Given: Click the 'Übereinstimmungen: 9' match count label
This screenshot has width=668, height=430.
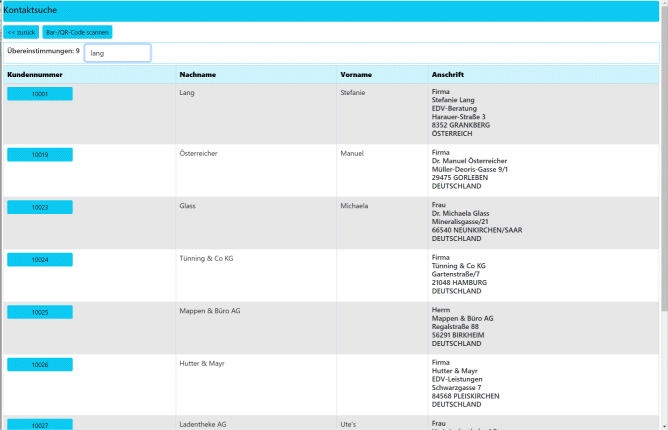Looking at the screenshot, I should click(x=43, y=51).
